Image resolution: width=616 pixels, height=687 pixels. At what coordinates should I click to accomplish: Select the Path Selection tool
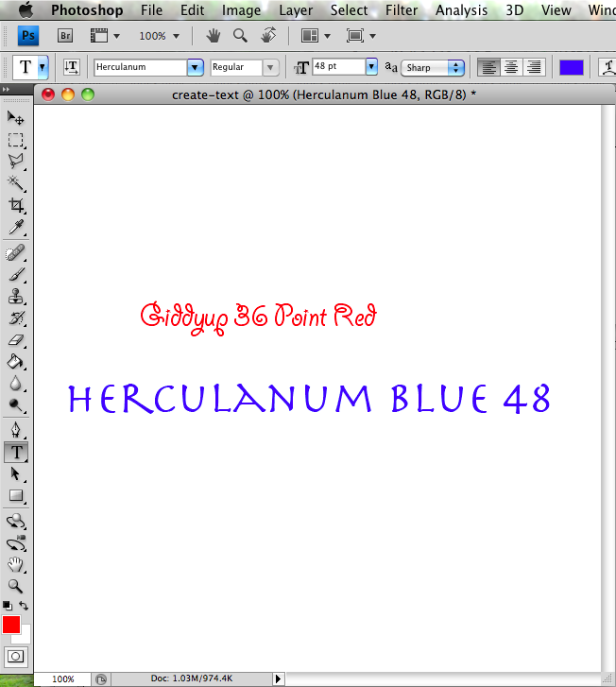[16, 474]
